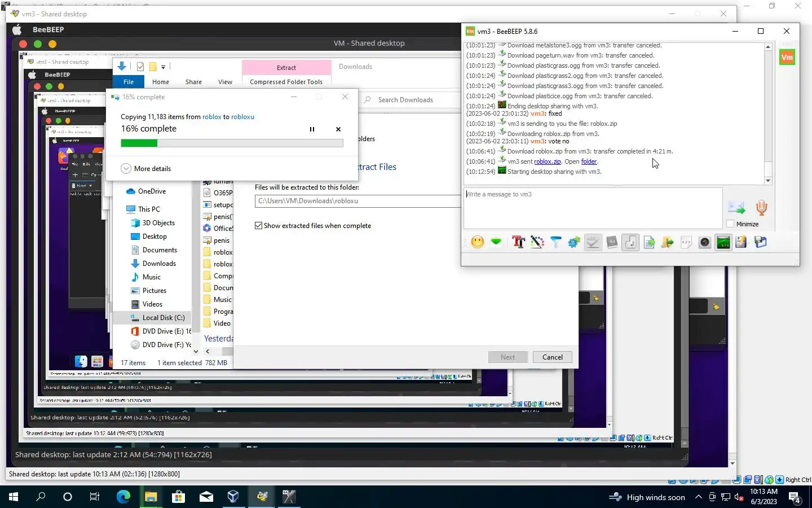Switch to the Share ribbon tab
The image size is (812, 508).
point(193,82)
